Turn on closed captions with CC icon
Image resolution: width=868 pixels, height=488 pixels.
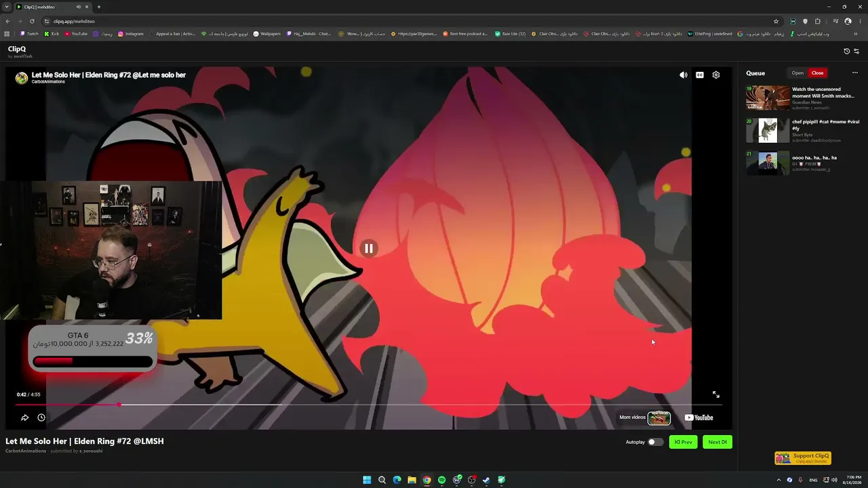(x=700, y=75)
